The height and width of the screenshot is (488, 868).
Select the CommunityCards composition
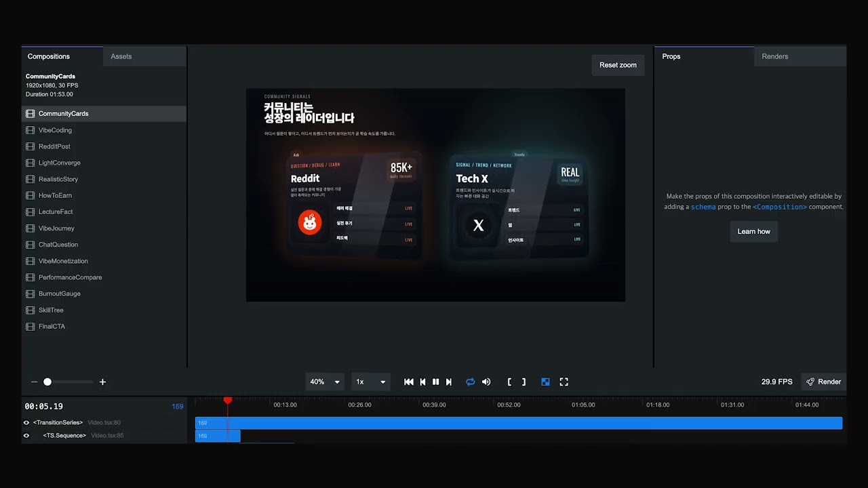click(x=104, y=114)
